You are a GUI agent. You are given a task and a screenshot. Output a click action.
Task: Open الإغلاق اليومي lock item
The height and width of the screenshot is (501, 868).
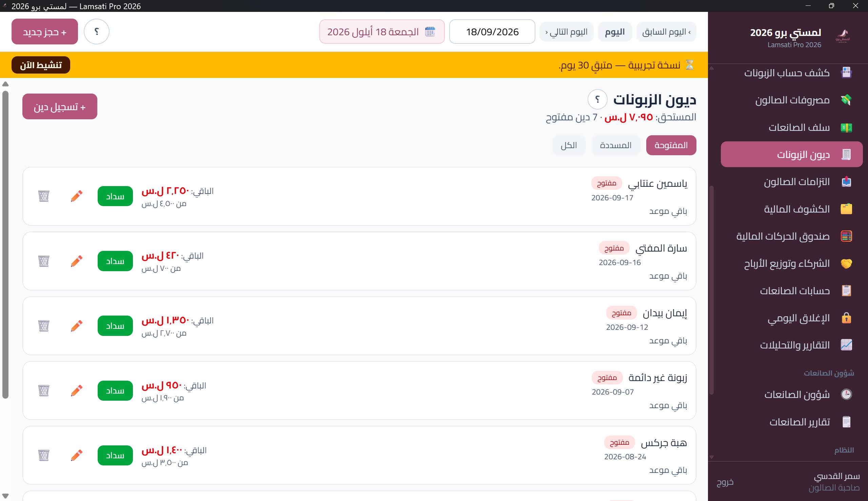[x=792, y=318]
